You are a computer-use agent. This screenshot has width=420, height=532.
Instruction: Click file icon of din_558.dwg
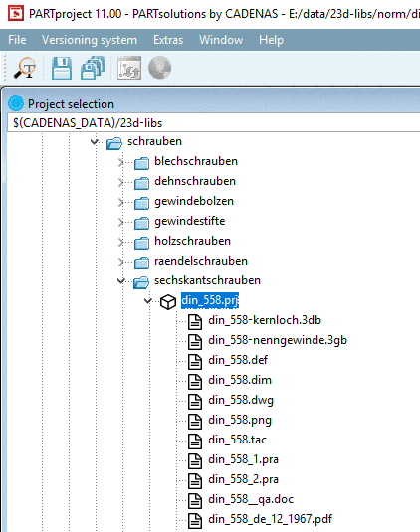[195, 402]
